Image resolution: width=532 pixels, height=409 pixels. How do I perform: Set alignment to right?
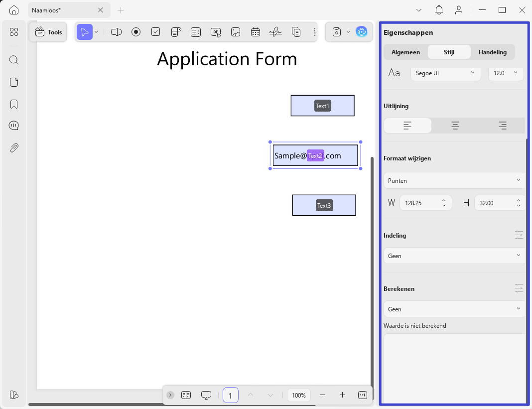coord(502,126)
